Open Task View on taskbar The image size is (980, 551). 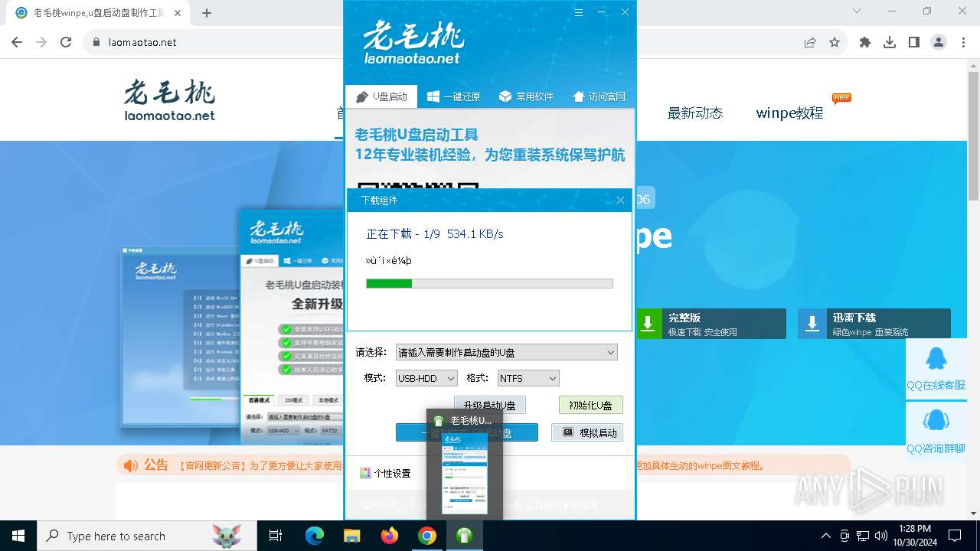276,536
